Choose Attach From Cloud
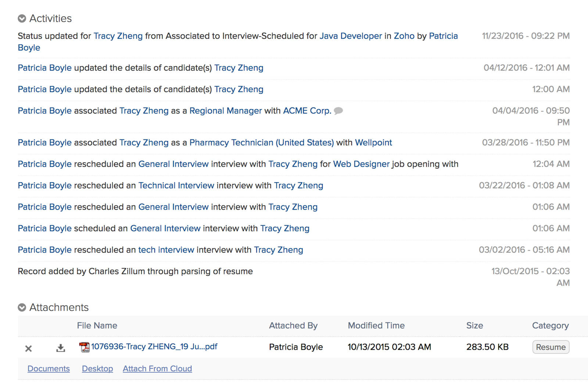The height and width of the screenshot is (392, 588). point(157,369)
